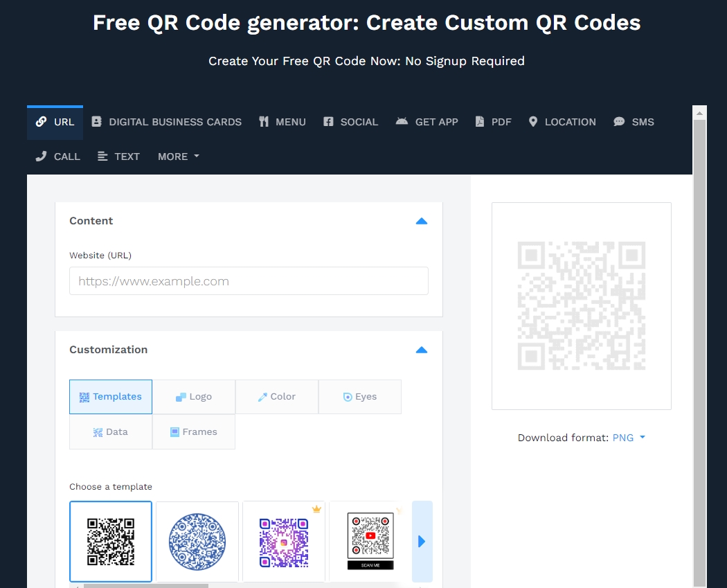Click the page scrollbar up arrow
Image resolution: width=727 pixels, height=588 pixels.
[699, 113]
